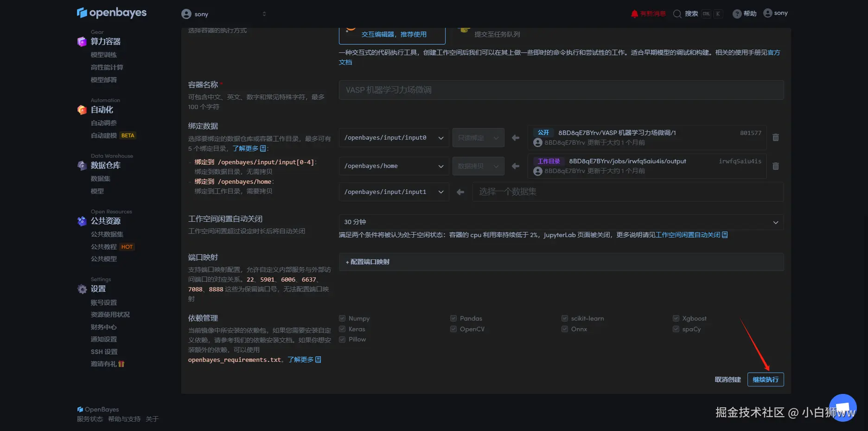Open the 关于 footer link
Screen dimensions: 868x431
click(152, 419)
